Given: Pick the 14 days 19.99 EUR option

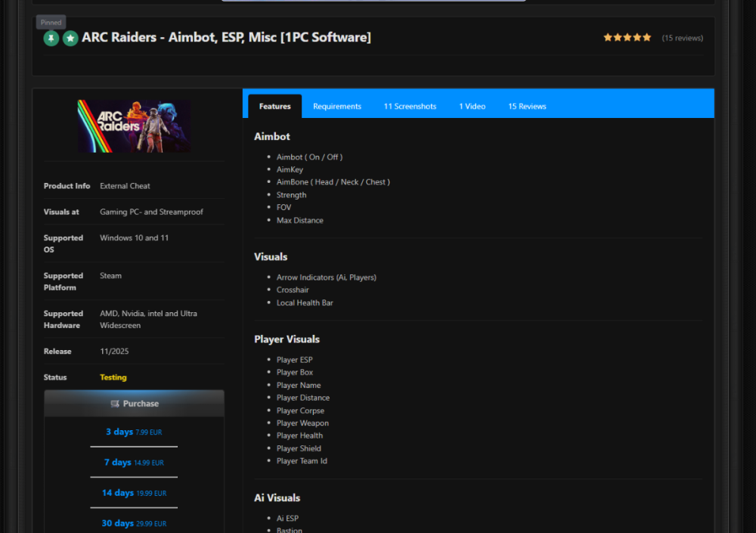Looking at the screenshot, I should pos(134,493).
